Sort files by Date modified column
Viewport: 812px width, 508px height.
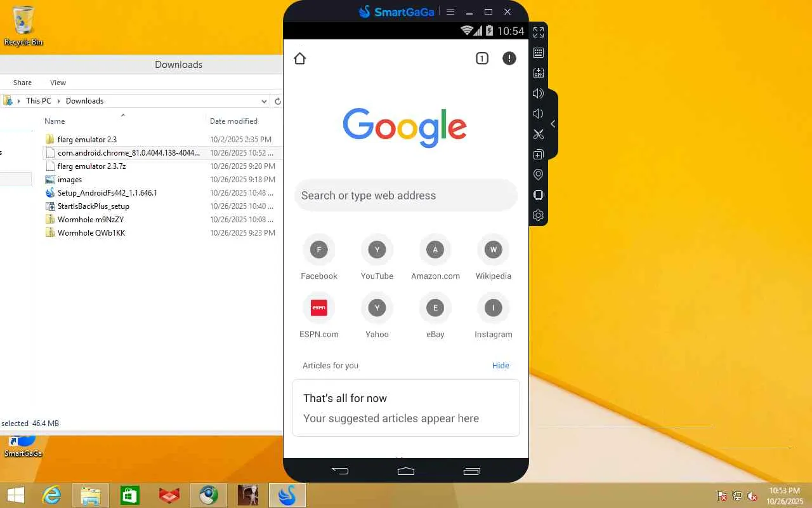233,121
